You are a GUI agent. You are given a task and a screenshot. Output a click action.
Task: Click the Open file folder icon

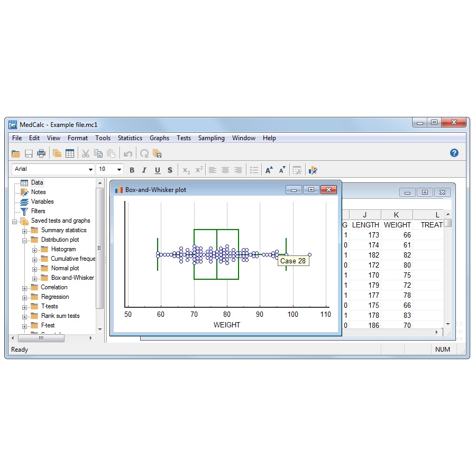pos(16,153)
